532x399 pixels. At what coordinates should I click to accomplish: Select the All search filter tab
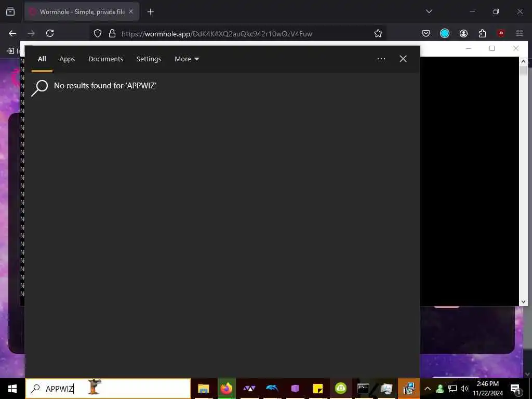click(x=42, y=59)
